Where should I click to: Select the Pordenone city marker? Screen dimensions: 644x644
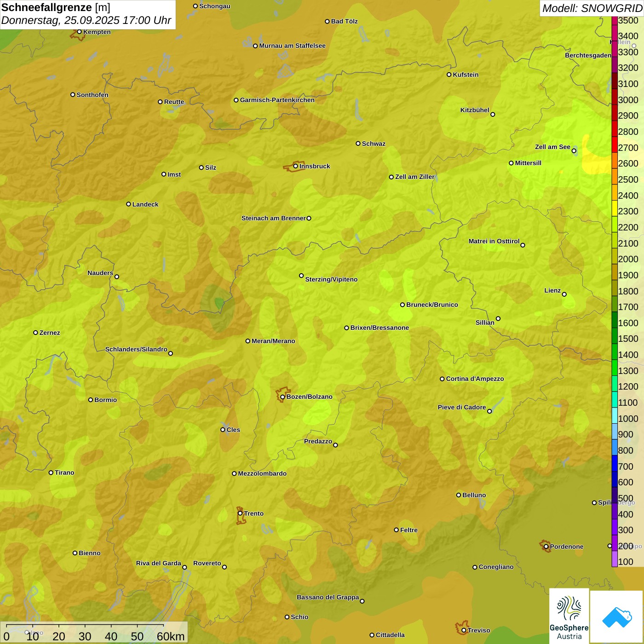546,546
